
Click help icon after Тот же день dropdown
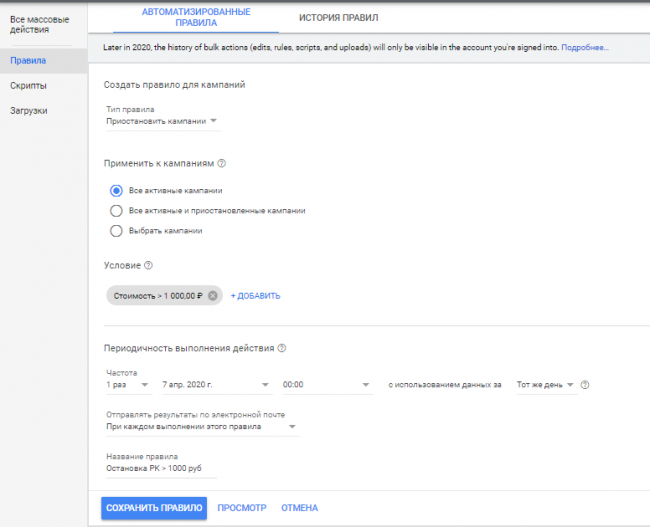tap(585, 384)
